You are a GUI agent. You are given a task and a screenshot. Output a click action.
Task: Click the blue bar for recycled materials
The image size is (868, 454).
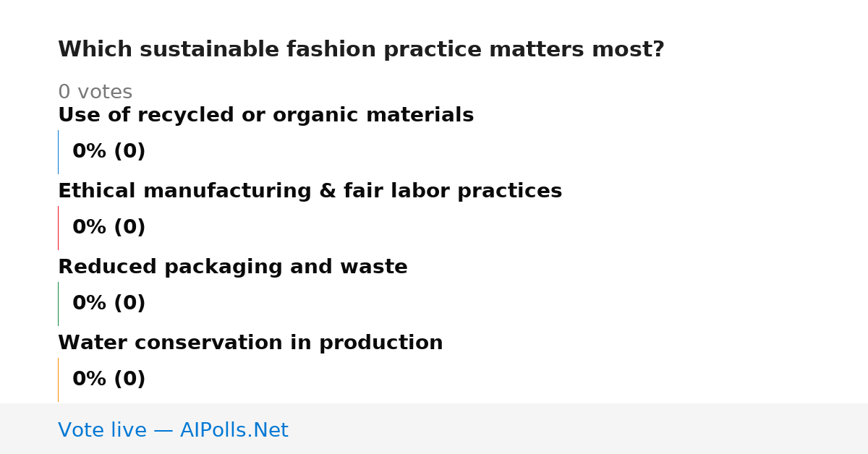pos(58,152)
